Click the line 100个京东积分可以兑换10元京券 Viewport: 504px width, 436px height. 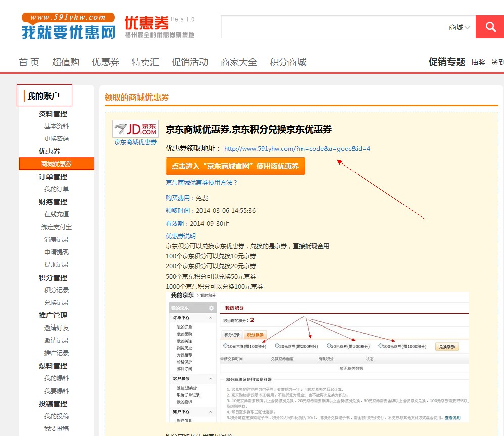click(x=211, y=256)
